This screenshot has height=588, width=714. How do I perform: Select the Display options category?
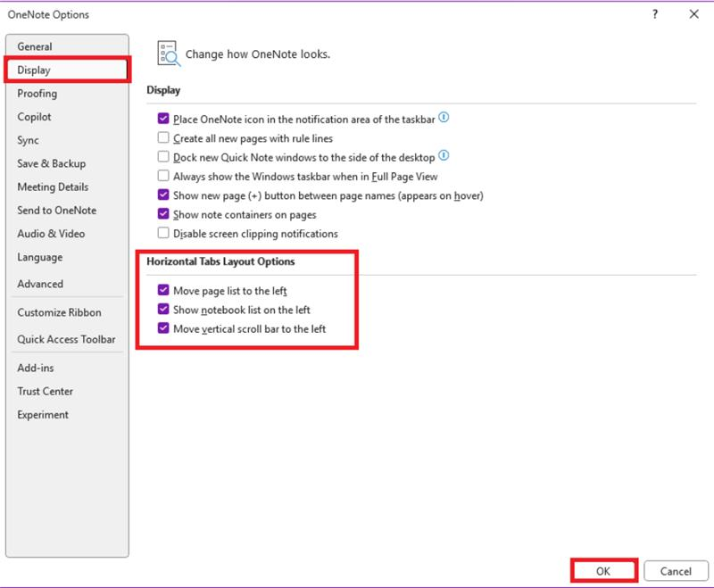coord(67,70)
